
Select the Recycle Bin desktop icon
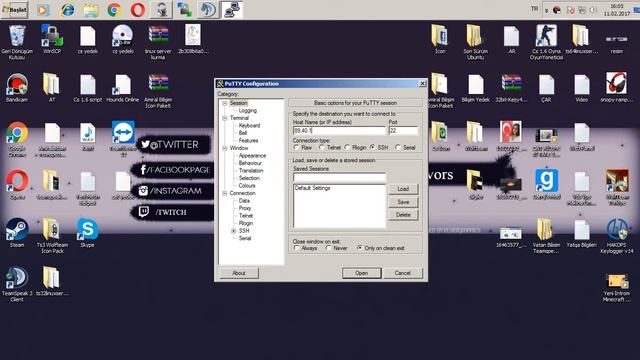click(17, 42)
